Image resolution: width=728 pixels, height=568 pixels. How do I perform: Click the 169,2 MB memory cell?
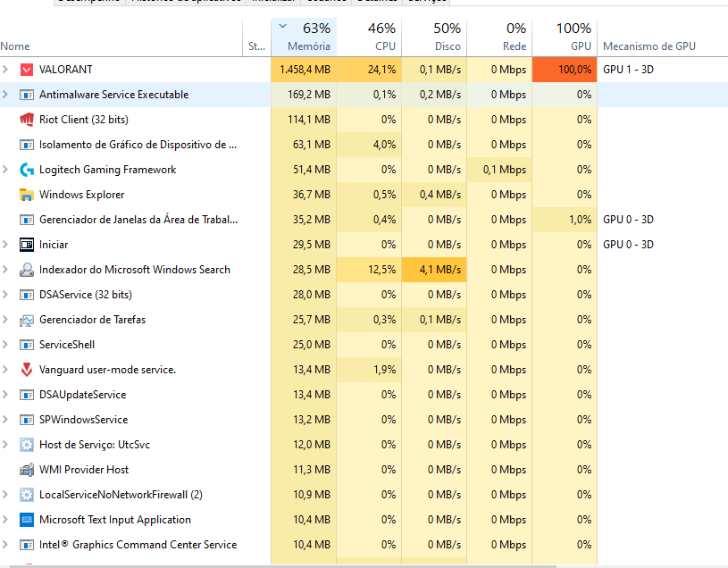[x=304, y=95]
